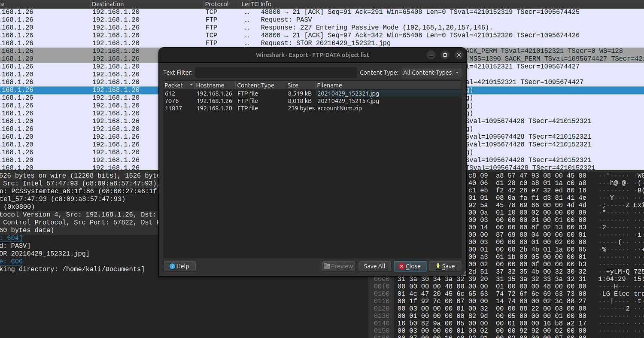The width and height of the screenshot is (644, 338).
Task: Select the 20210429_152157.jpg object row
Action: tap(348, 101)
